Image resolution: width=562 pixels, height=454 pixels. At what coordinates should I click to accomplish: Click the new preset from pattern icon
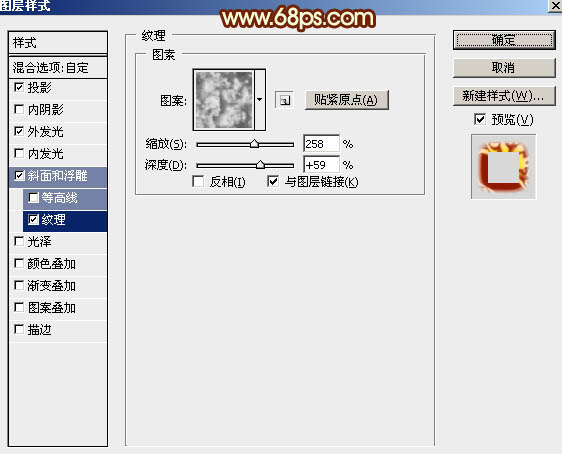[284, 100]
